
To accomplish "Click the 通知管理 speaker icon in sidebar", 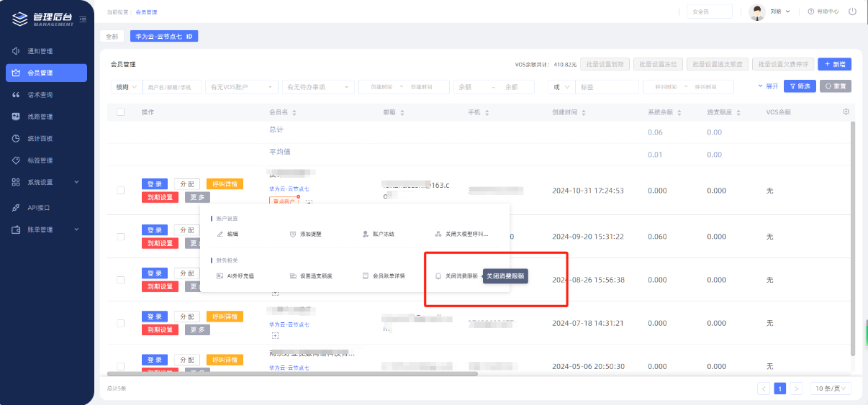I will coord(16,51).
